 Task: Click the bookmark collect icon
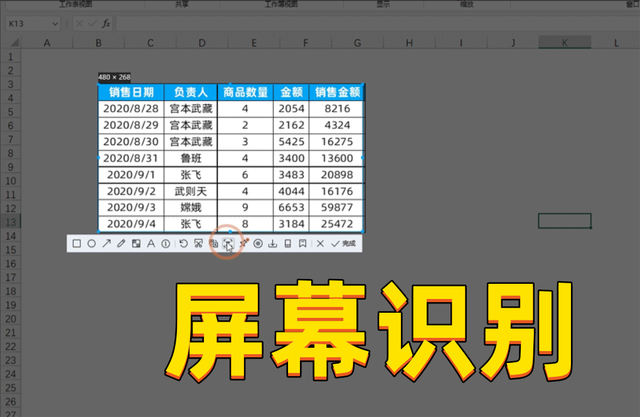click(x=302, y=244)
